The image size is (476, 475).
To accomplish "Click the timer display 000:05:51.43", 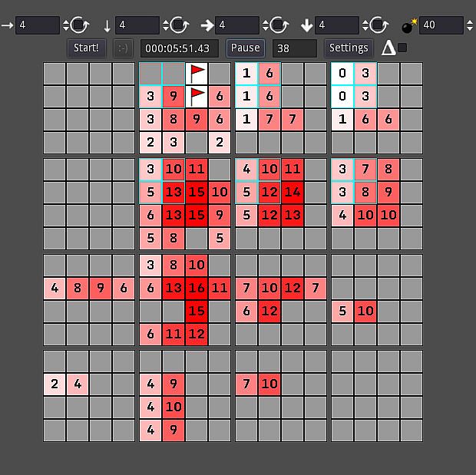I will (180, 48).
